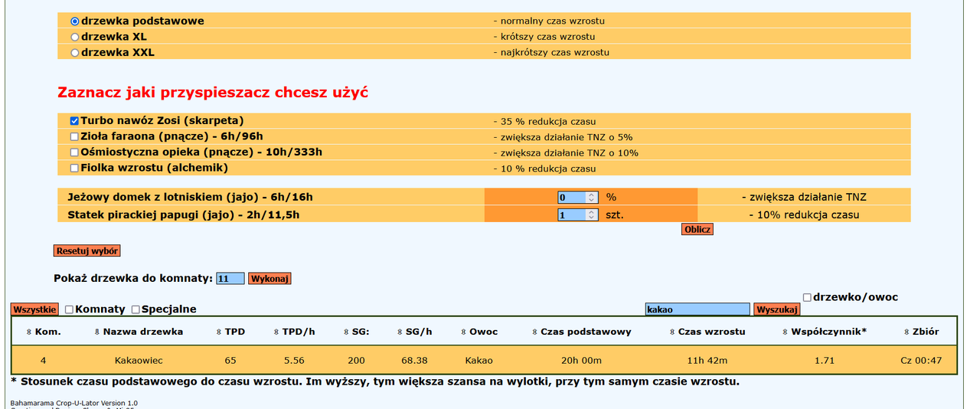Click 'Bahamarama Crop-U-Lator Version 1.0' footer text
Image resolution: width=980 pixels, height=409 pixels.
(74, 402)
